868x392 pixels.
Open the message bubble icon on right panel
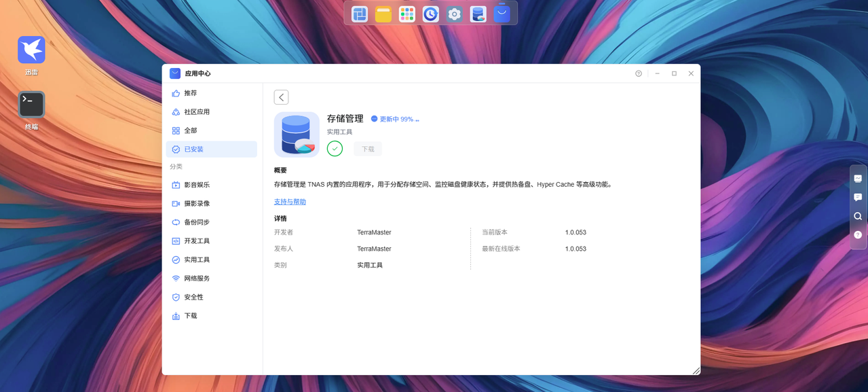[x=858, y=197]
